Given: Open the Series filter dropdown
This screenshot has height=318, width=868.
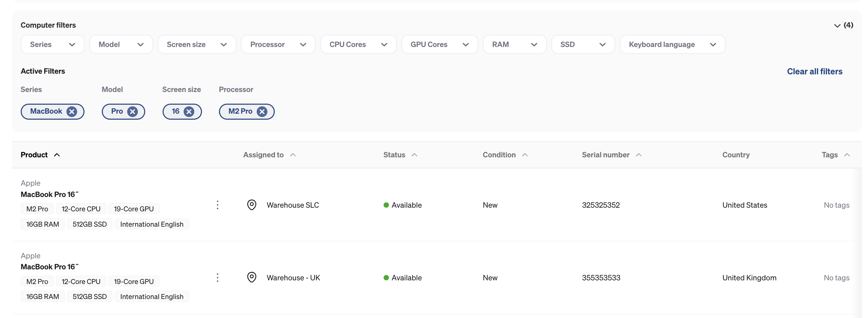Looking at the screenshot, I should (x=52, y=44).
